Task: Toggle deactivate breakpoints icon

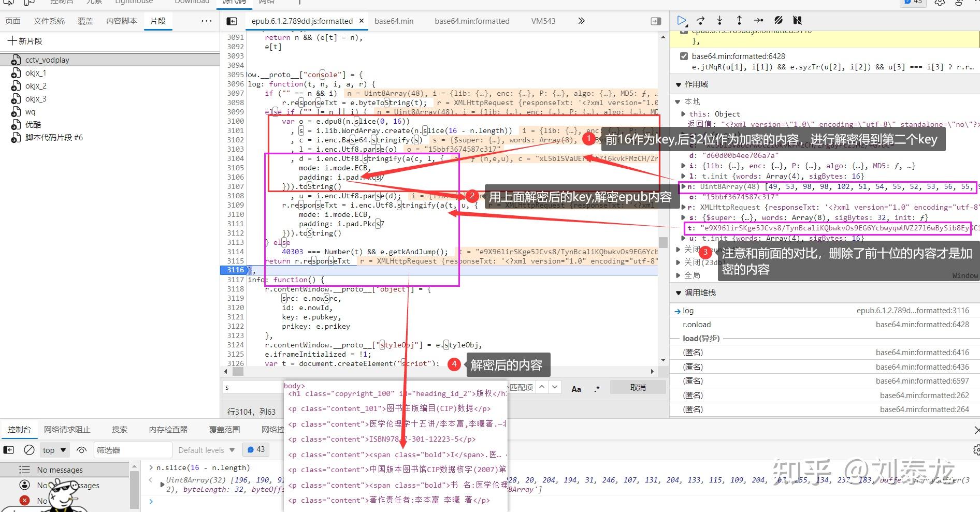Action: click(778, 21)
